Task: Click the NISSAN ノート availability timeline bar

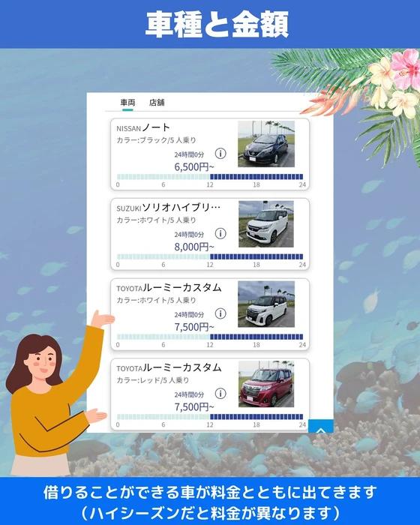Action: tap(210, 177)
